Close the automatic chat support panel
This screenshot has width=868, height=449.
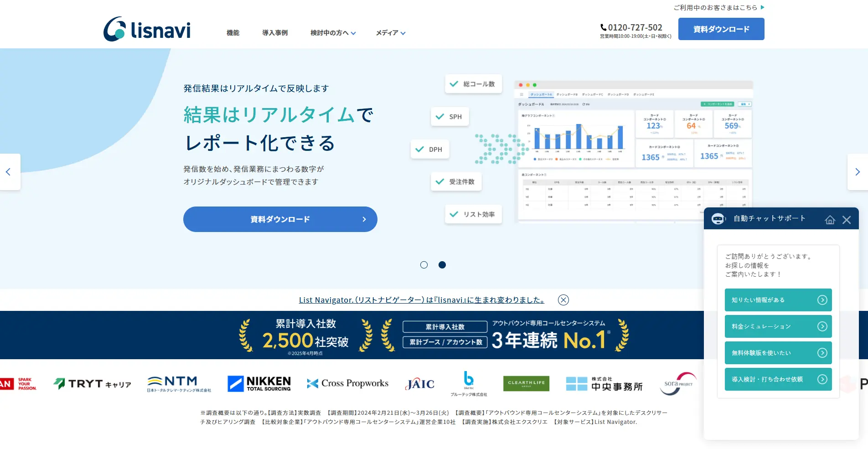[x=847, y=220]
